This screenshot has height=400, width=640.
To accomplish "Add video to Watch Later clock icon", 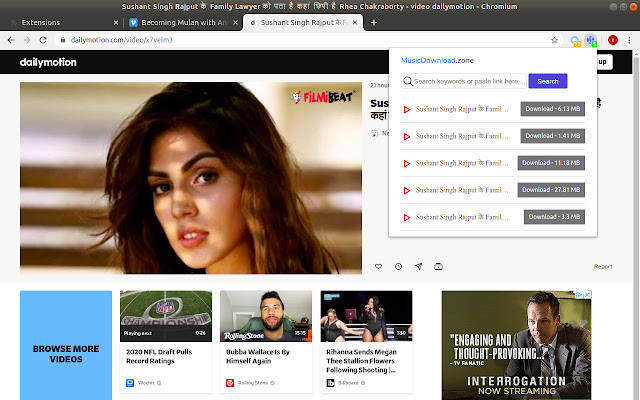I will [398, 266].
